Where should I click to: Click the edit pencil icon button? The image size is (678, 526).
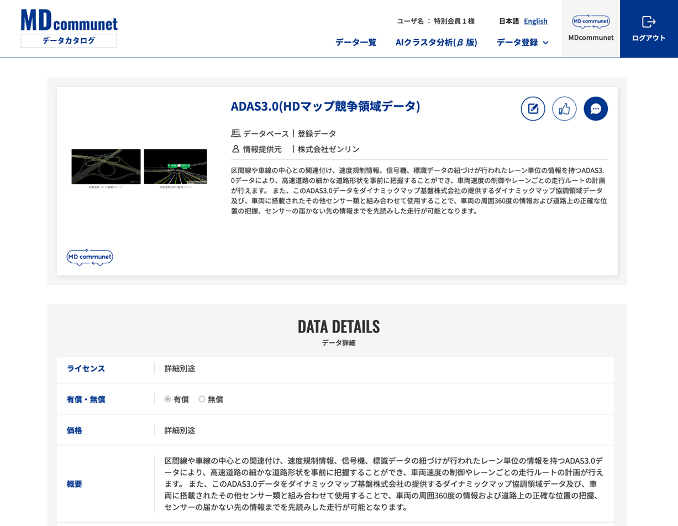point(534,109)
